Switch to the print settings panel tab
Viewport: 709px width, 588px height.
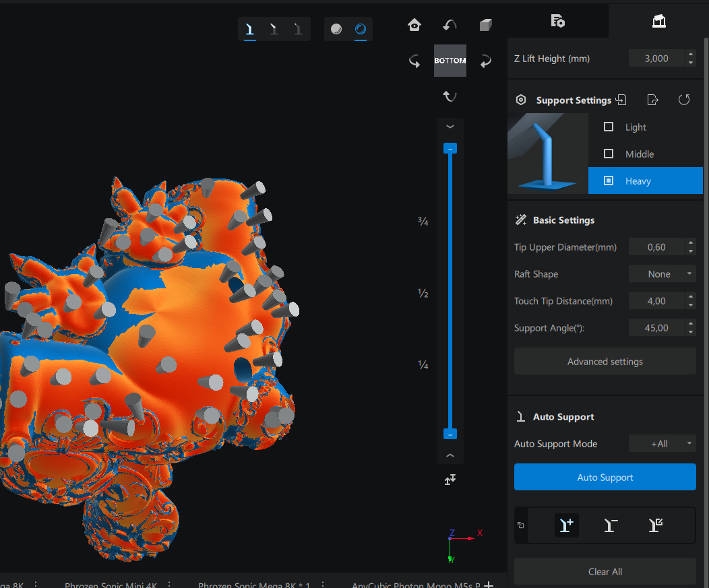pyautogui.click(x=557, y=21)
